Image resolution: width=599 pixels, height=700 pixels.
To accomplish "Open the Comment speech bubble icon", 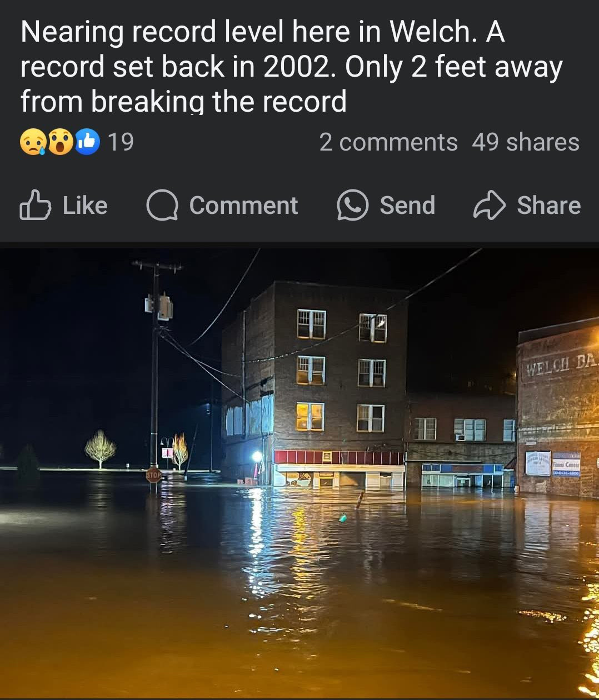I will (x=162, y=206).
